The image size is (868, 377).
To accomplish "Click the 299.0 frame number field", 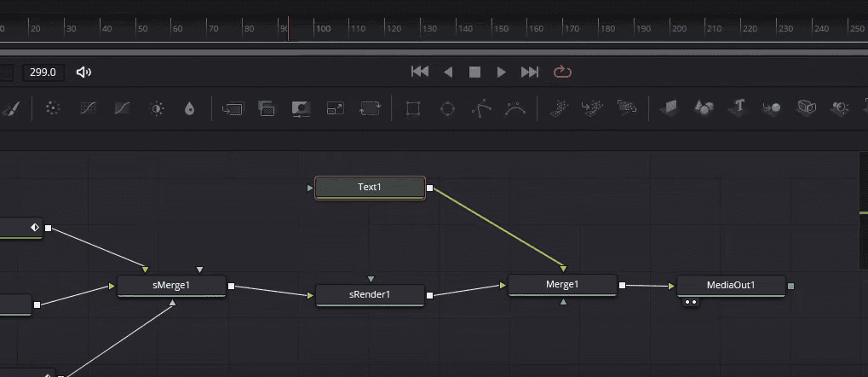I will (43, 72).
